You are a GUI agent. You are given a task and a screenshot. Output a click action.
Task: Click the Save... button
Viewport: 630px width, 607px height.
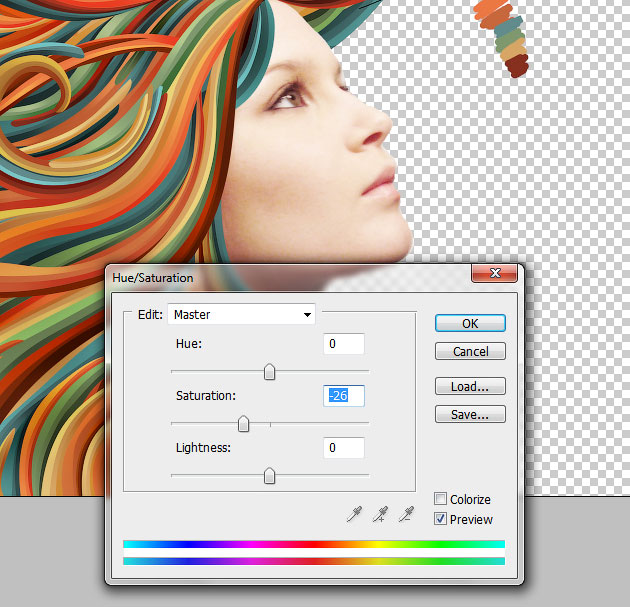(470, 414)
